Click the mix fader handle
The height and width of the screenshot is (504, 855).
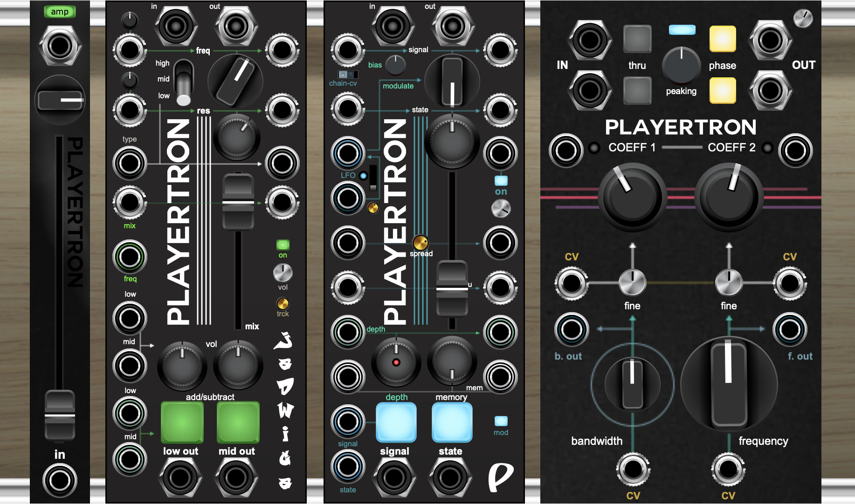coord(238,203)
